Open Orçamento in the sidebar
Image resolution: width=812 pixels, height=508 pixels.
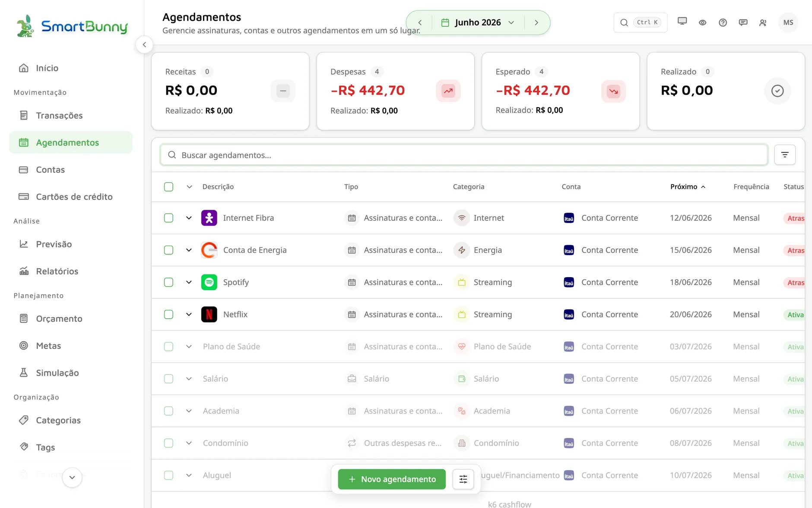[x=71, y=319]
